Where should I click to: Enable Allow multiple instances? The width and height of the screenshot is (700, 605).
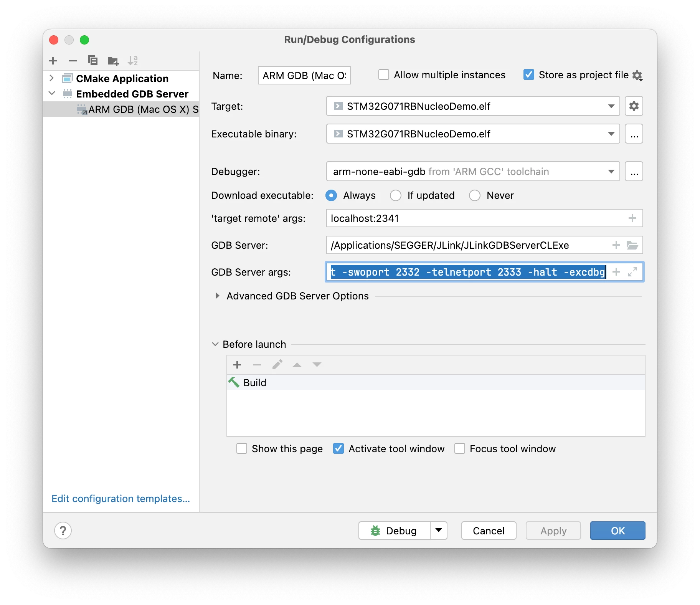click(x=383, y=75)
